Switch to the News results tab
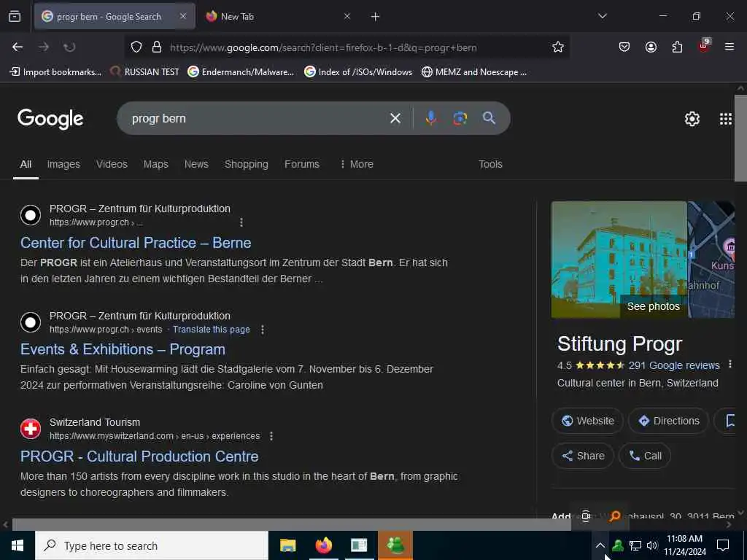The width and height of the screenshot is (747, 560). (196, 164)
